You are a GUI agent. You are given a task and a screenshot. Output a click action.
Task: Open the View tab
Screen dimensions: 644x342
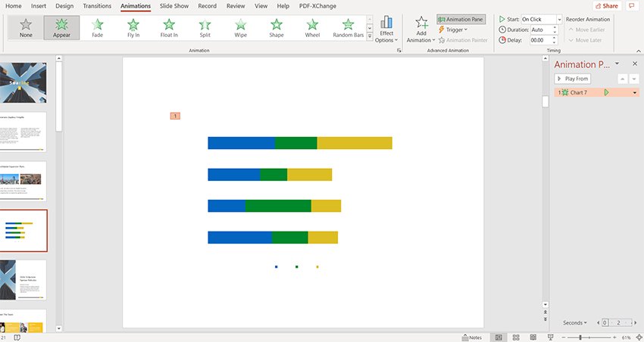[x=261, y=6]
